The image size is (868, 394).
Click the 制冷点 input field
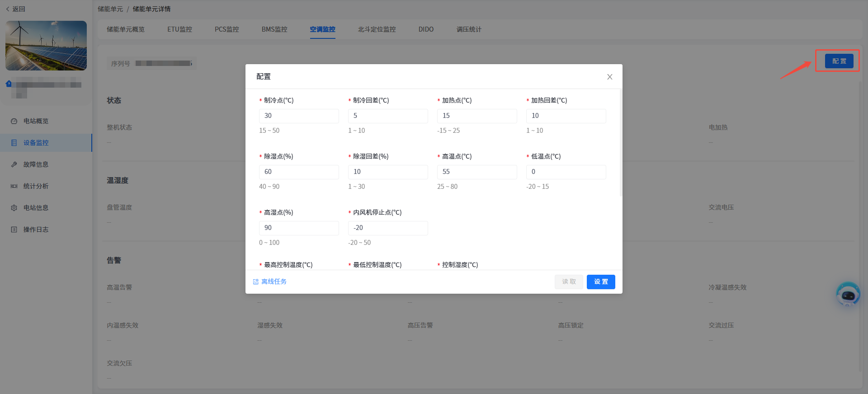click(299, 116)
